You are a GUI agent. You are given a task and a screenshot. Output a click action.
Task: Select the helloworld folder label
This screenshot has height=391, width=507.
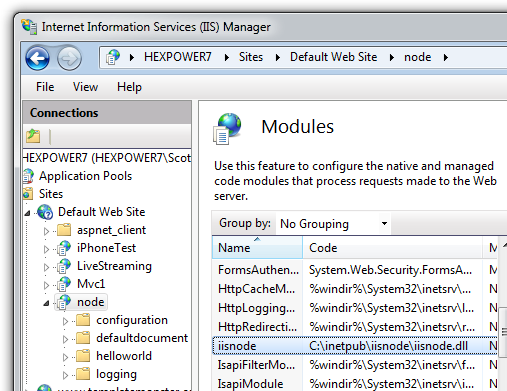pos(124,356)
